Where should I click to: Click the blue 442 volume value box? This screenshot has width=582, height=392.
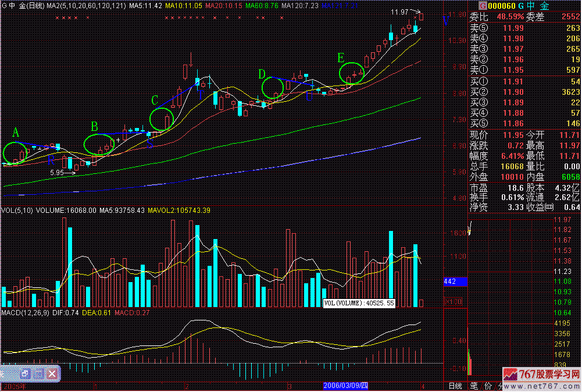click(x=455, y=281)
